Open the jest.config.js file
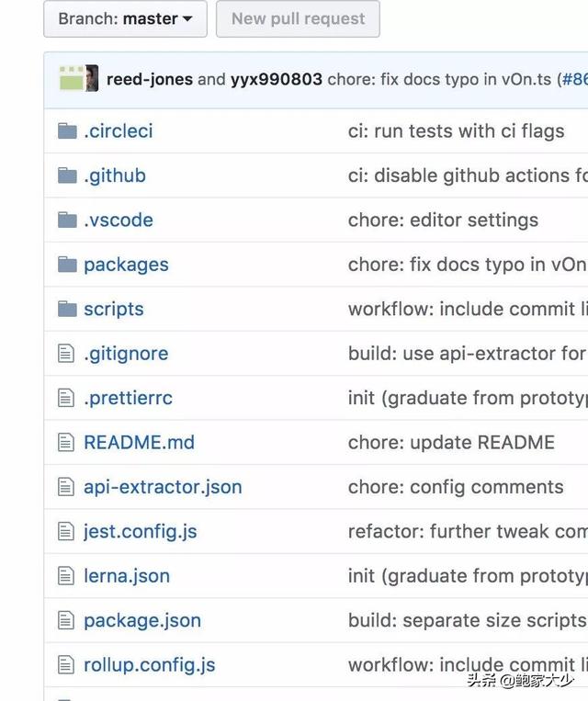The image size is (588, 701). click(141, 532)
